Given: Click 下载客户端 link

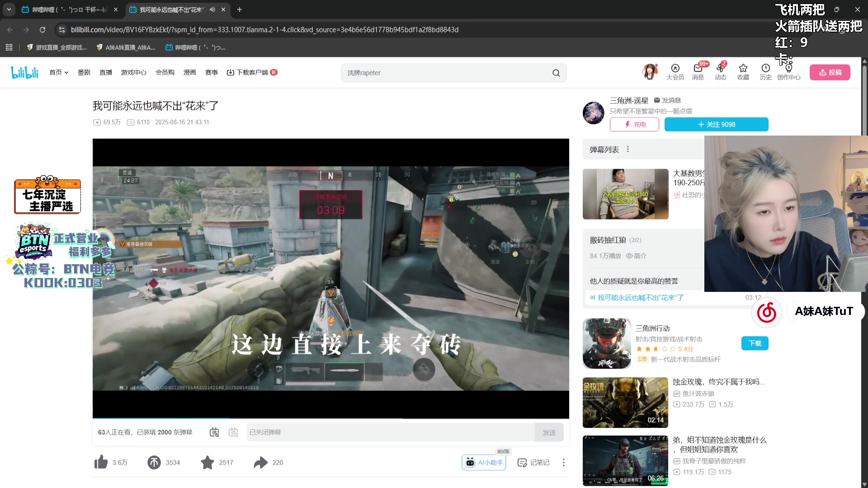Looking at the screenshot, I should click(252, 72).
